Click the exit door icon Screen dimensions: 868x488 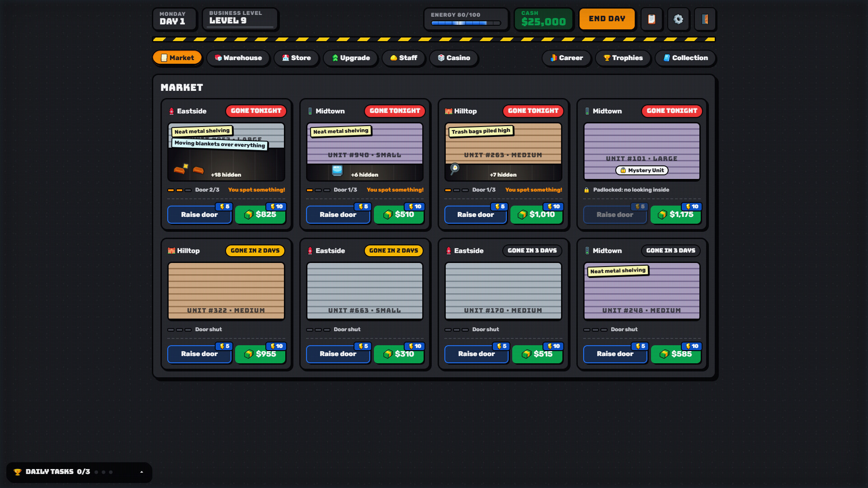[x=705, y=19]
